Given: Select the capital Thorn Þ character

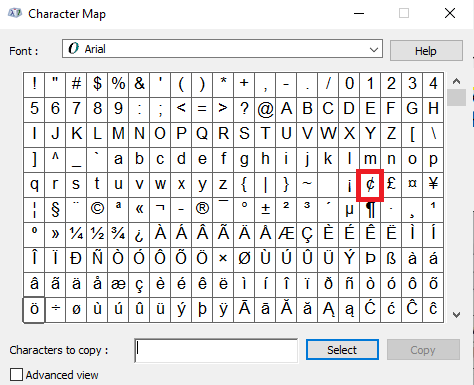Looking at the screenshot, I should coord(370,260).
